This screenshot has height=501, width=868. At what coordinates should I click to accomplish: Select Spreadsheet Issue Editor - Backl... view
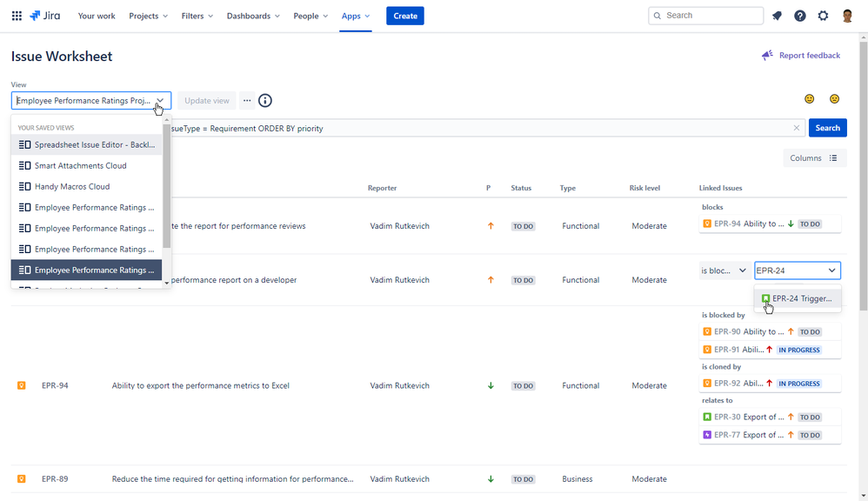click(x=87, y=144)
